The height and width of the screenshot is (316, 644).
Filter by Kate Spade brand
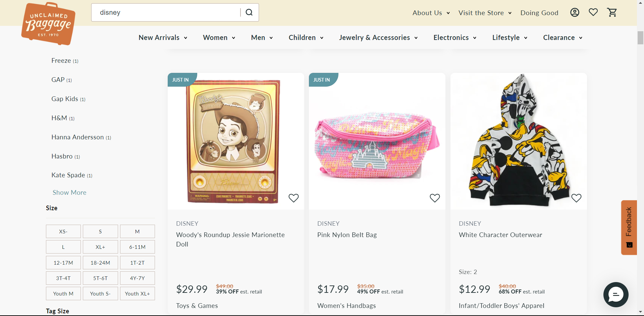tap(68, 175)
